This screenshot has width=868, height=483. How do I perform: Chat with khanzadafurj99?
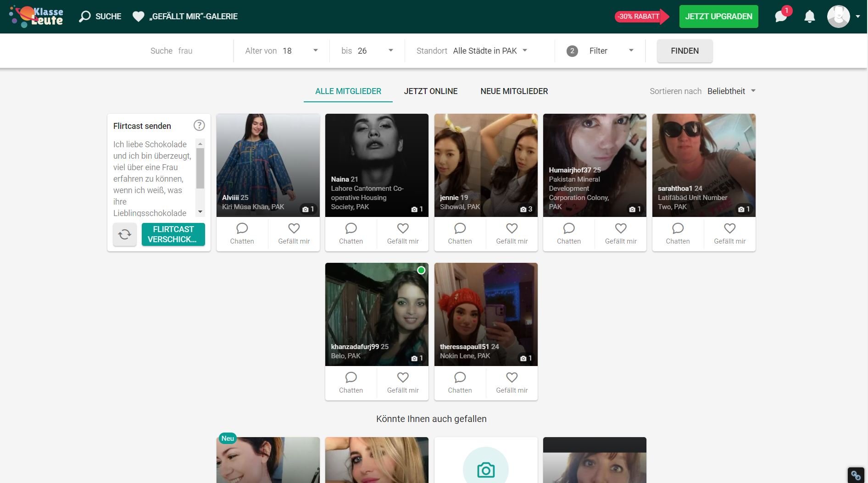(351, 383)
